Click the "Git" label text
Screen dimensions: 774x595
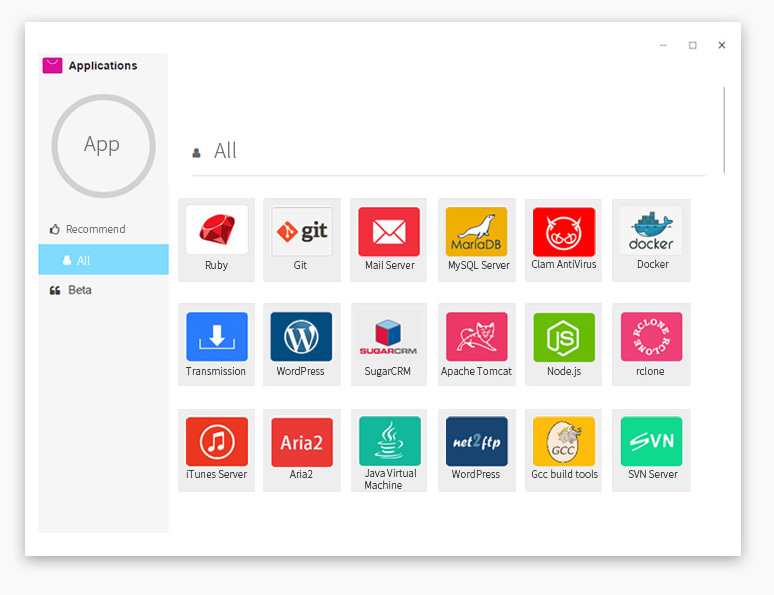pos(300,265)
